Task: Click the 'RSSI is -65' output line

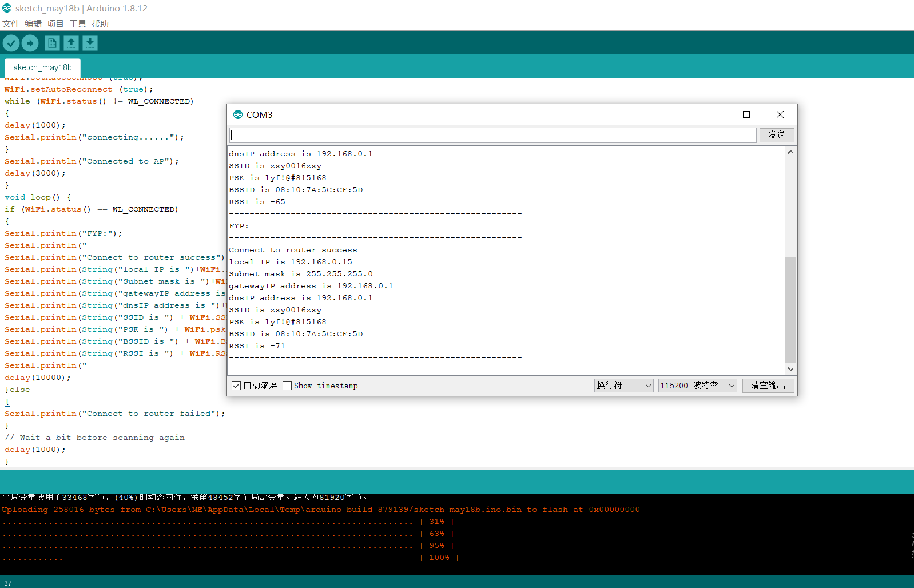Action: (x=257, y=202)
